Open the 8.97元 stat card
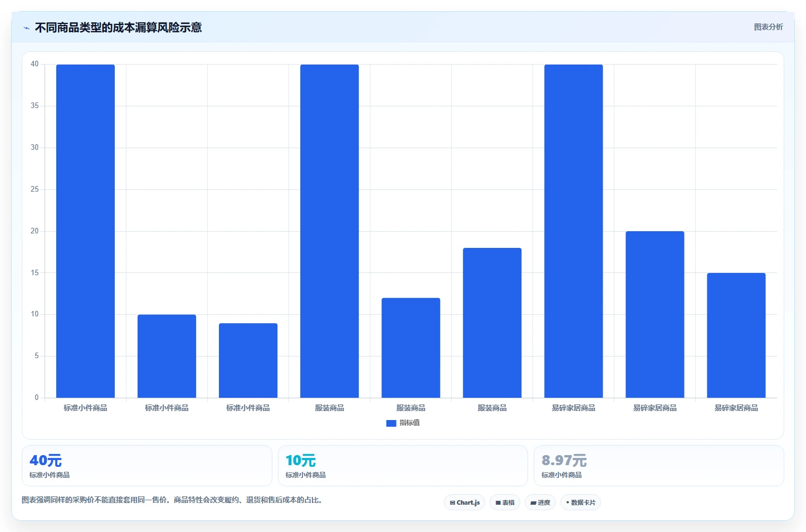This screenshot has width=806, height=532. coord(658,466)
